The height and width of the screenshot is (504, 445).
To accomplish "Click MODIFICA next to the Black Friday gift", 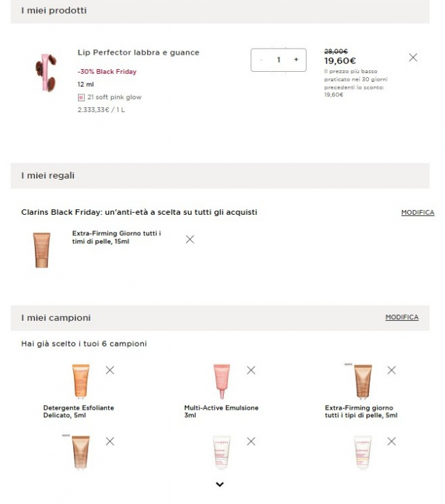I will pos(417,213).
